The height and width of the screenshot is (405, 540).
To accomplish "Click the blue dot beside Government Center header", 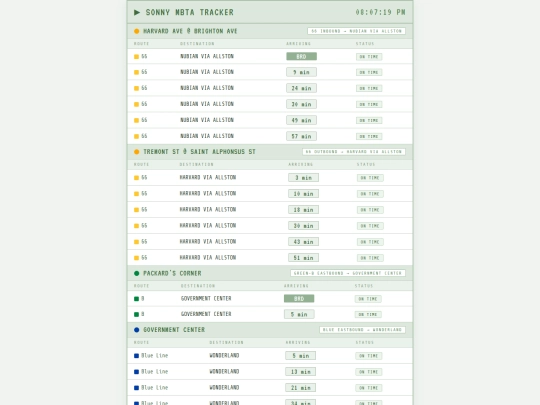I will (x=137, y=330).
